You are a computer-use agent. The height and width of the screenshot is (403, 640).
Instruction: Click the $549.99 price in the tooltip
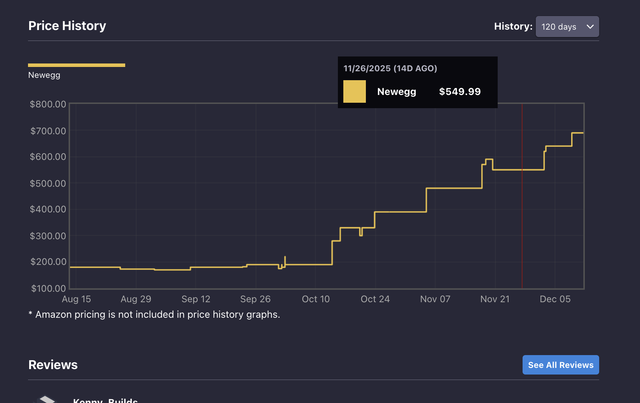point(460,91)
